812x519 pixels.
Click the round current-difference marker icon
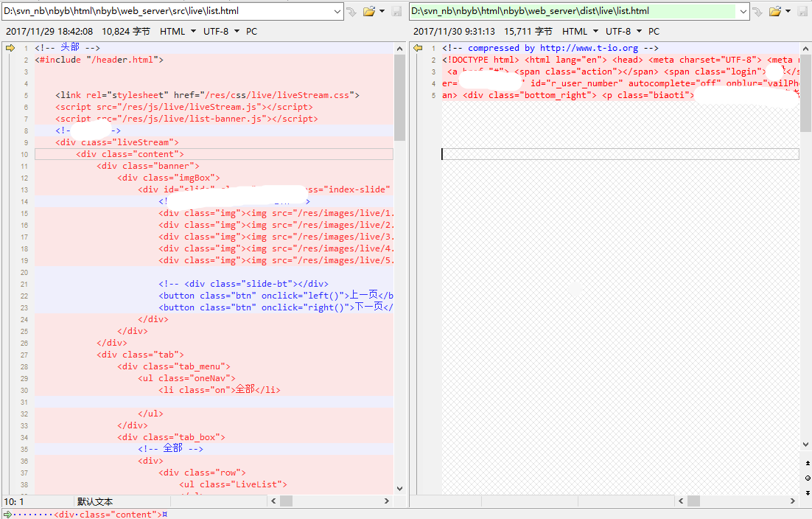tap(808, 478)
